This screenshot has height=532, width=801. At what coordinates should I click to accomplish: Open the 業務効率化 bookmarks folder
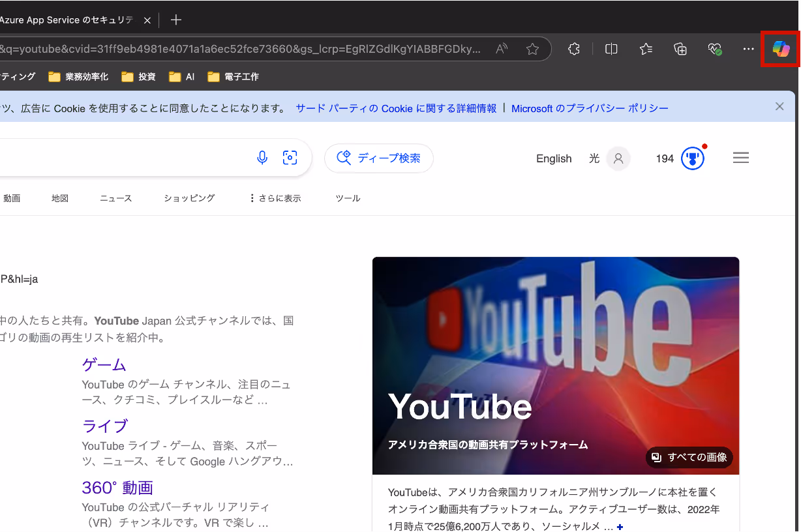78,77
